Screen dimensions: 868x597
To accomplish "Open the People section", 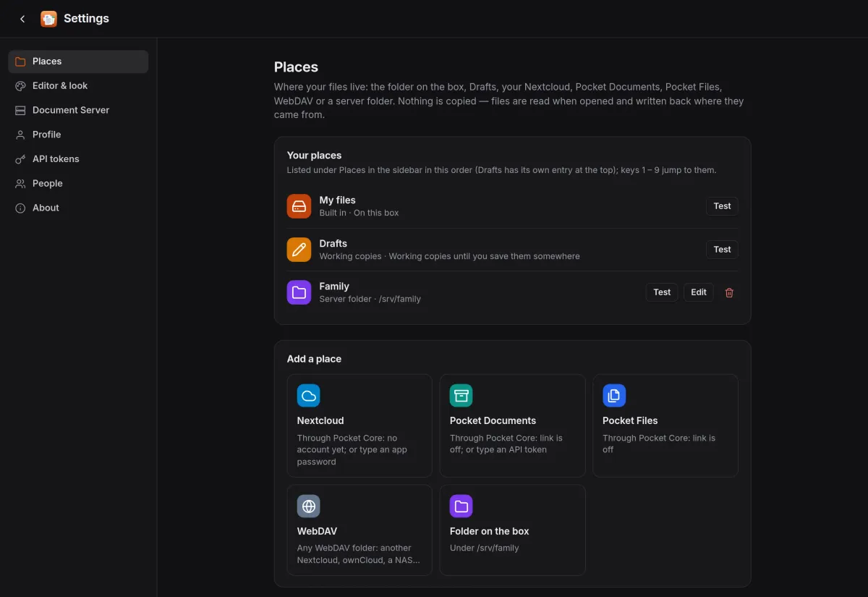I will (78, 184).
